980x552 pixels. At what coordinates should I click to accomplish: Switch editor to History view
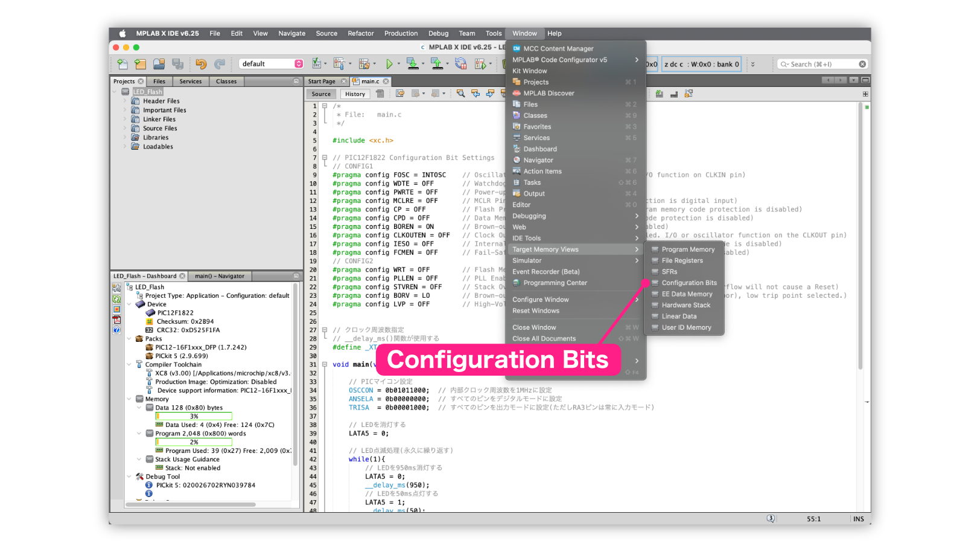(x=355, y=94)
